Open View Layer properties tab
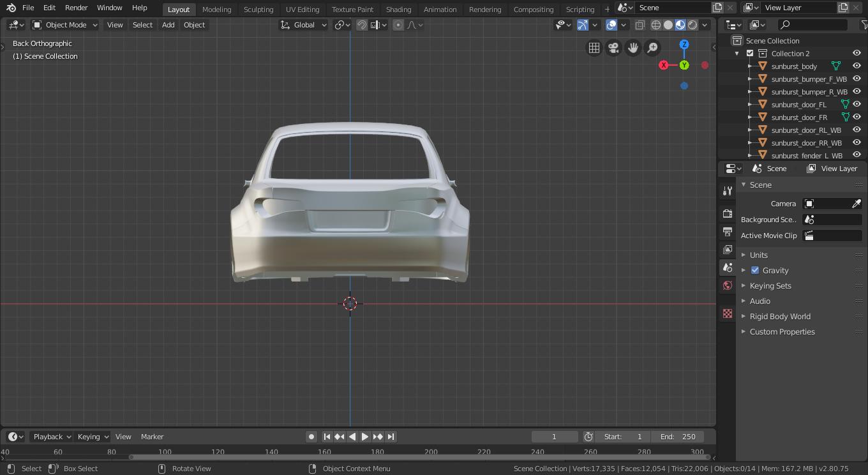Image resolution: width=868 pixels, height=475 pixels. coord(728,249)
